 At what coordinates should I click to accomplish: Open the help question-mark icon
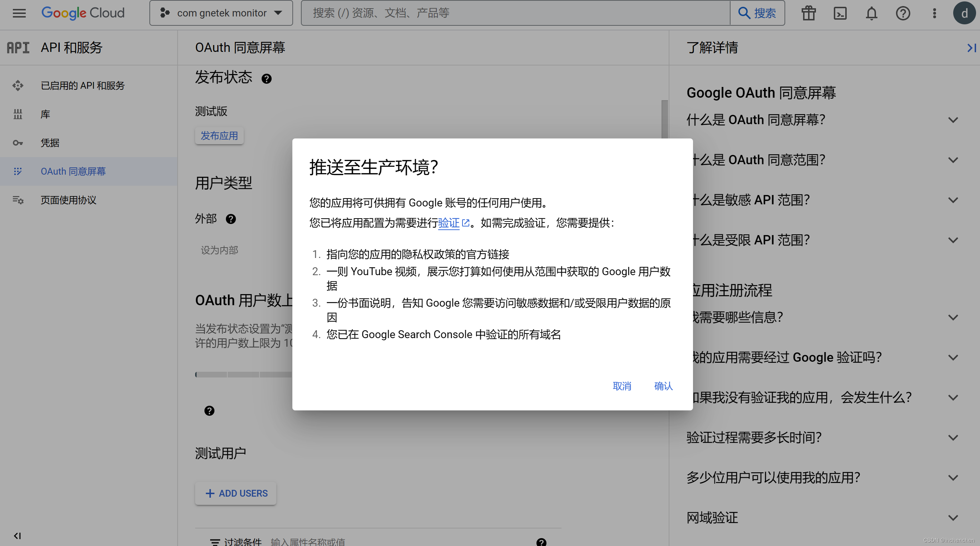coord(903,13)
